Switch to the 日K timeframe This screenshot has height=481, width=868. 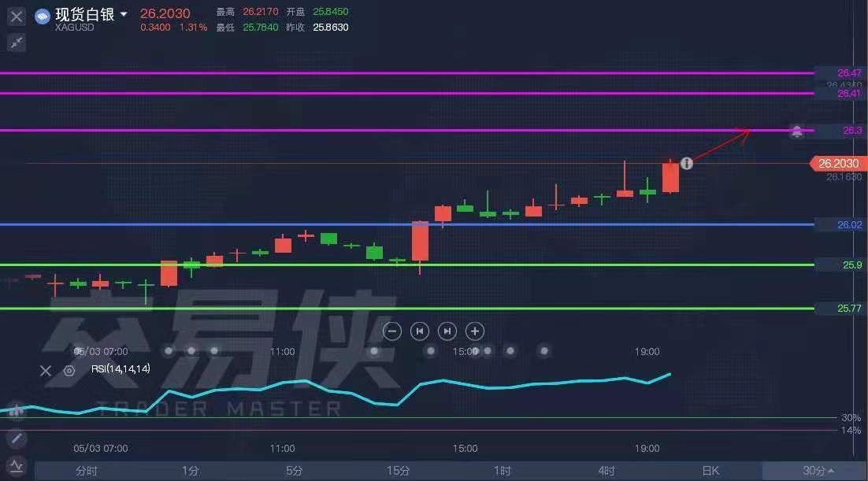click(710, 471)
